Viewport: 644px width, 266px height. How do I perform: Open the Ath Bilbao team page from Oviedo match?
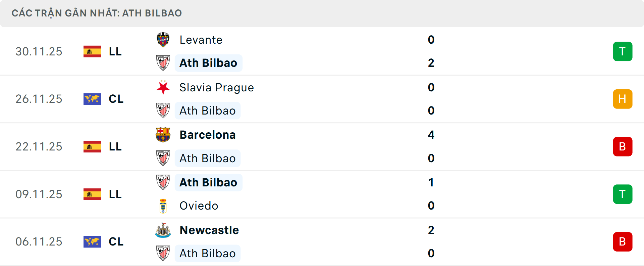209,182
